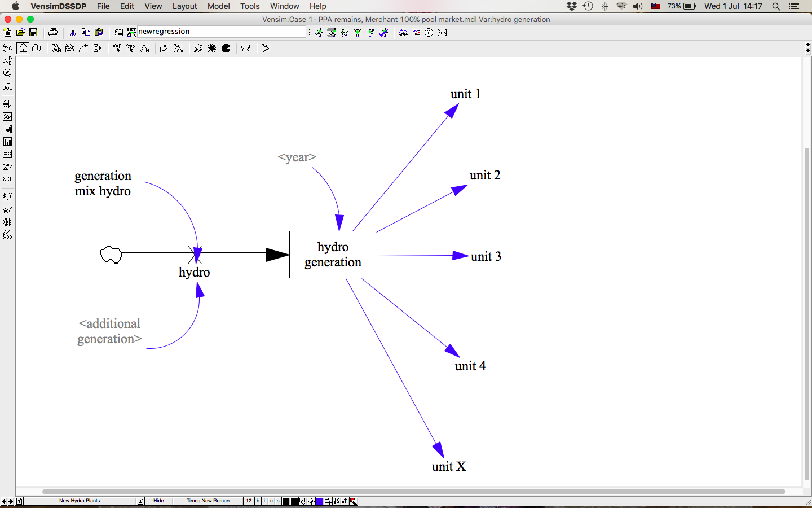Open the Document (Doc) tool
This screenshot has height=508, width=812.
click(x=7, y=87)
